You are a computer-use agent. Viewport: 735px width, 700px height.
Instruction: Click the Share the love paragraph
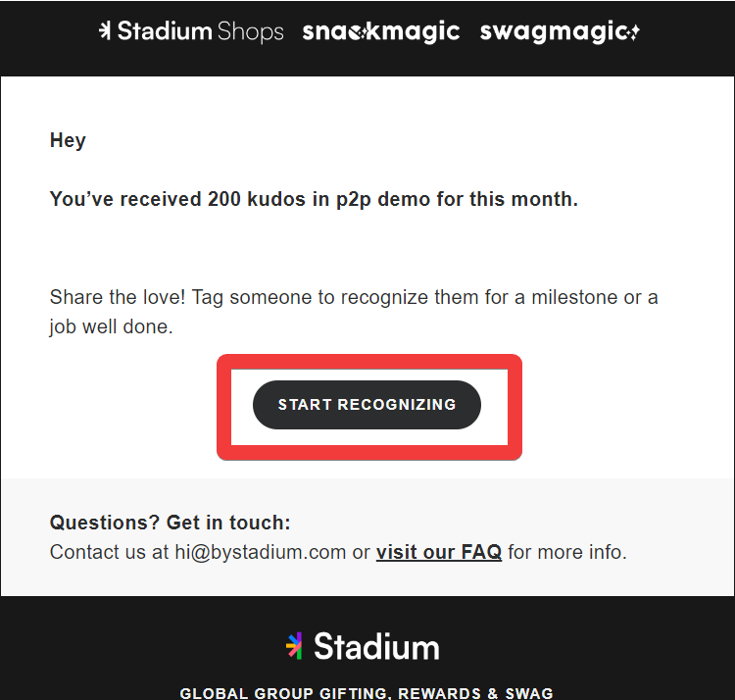[x=354, y=312]
